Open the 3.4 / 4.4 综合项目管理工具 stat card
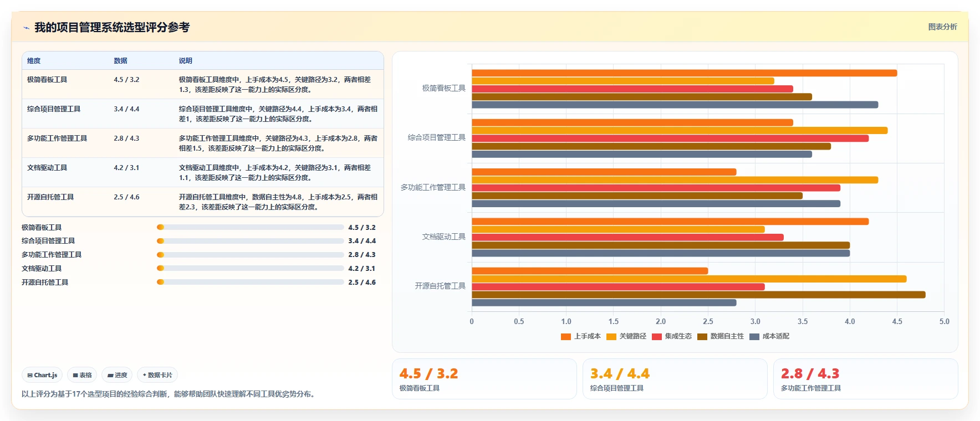 (675, 379)
